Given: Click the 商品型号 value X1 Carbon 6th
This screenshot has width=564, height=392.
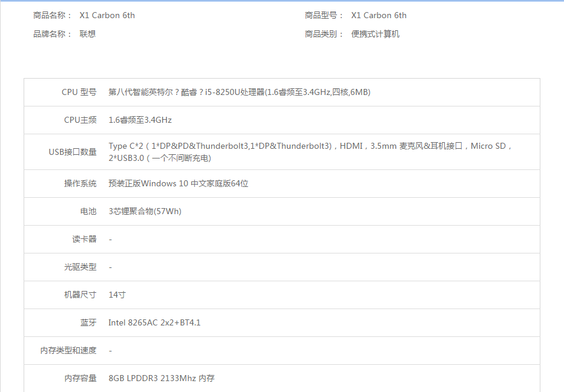Looking at the screenshot, I should tap(379, 16).
